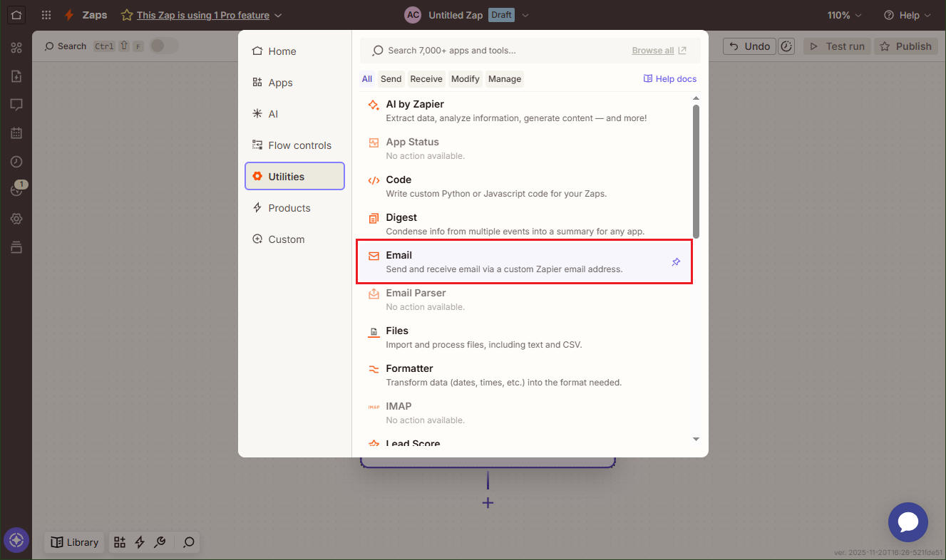Click the Test run button
This screenshot has width=946, height=560.
[x=837, y=46]
